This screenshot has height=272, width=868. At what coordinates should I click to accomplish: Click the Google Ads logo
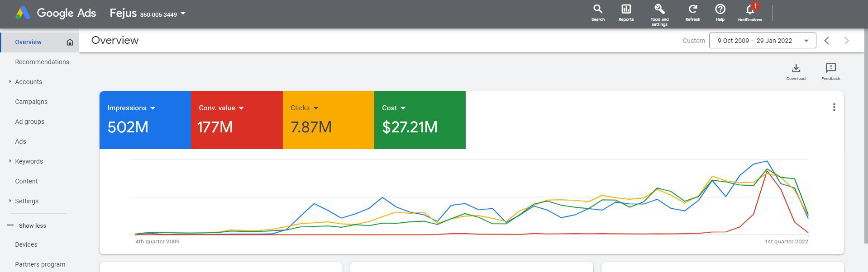[56, 13]
